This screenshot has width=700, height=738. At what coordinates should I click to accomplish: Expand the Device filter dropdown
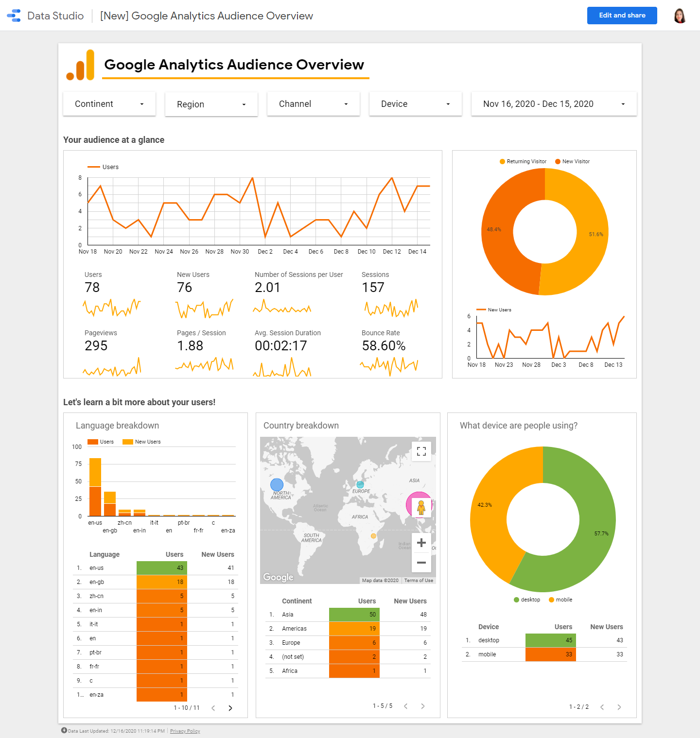415,103
